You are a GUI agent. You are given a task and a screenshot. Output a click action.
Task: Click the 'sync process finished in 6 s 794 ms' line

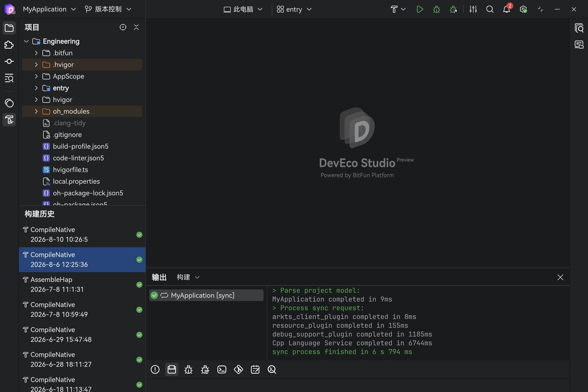tap(342, 352)
